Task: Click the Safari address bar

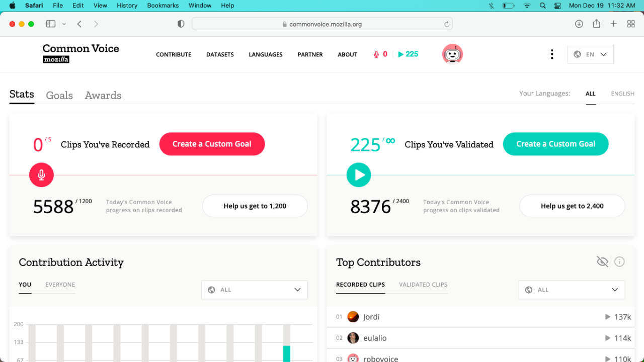Action: (x=322, y=24)
